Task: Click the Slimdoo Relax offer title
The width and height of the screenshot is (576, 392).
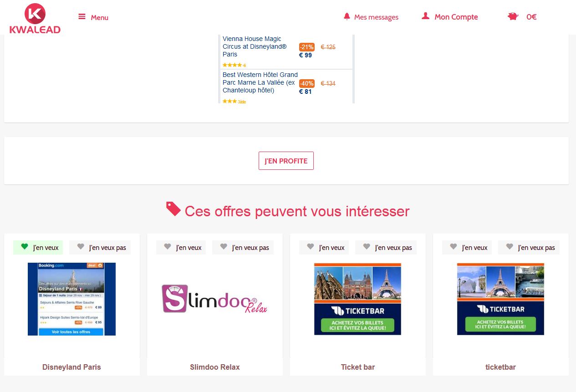Action: click(x=214, y=367)
